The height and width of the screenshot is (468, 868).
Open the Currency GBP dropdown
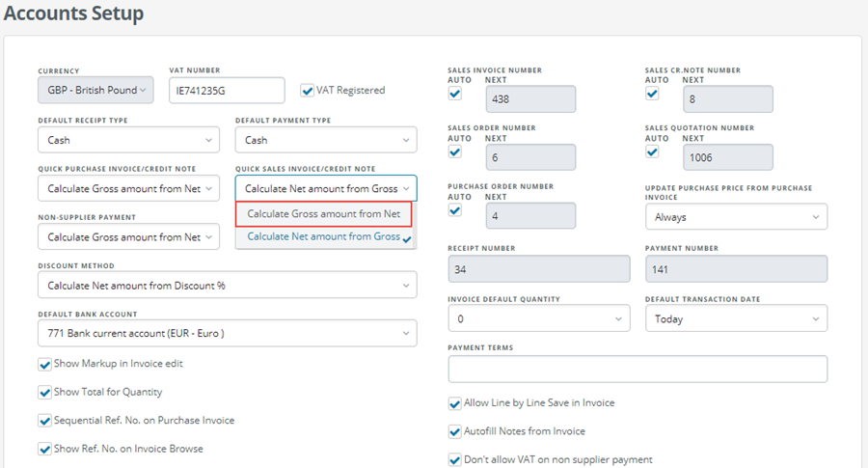pos(95,90)
